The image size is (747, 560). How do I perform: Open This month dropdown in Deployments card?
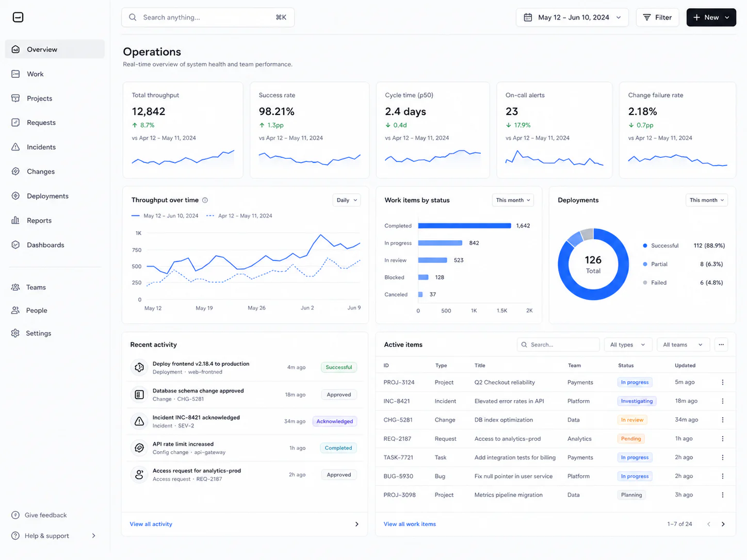click(x=707, y=200)
